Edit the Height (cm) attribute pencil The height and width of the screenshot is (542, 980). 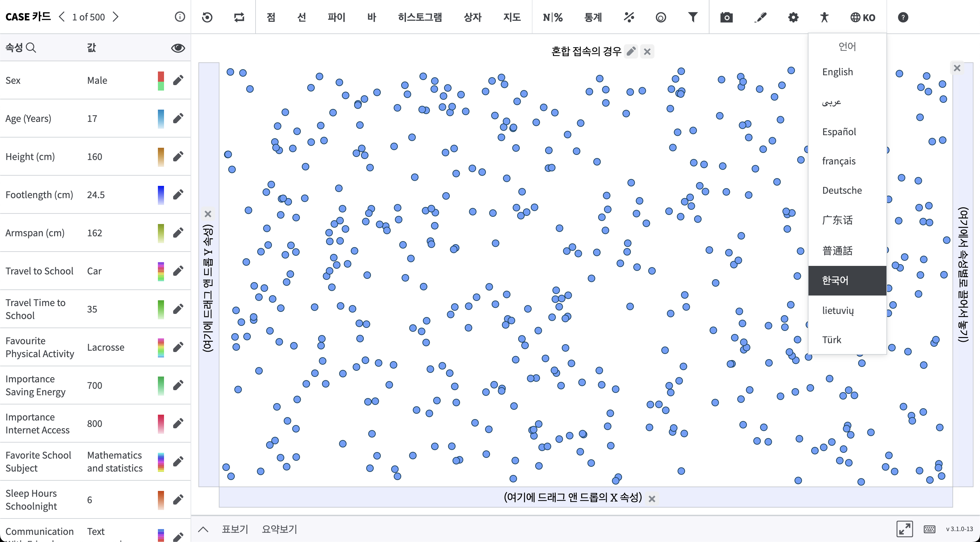click(178, 156)
